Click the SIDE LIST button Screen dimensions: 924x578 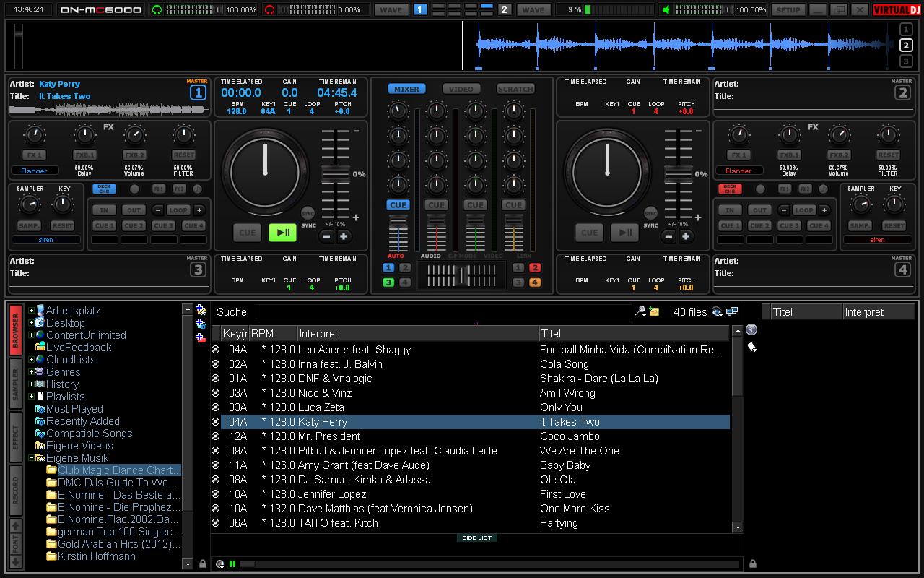click(476, 538)
